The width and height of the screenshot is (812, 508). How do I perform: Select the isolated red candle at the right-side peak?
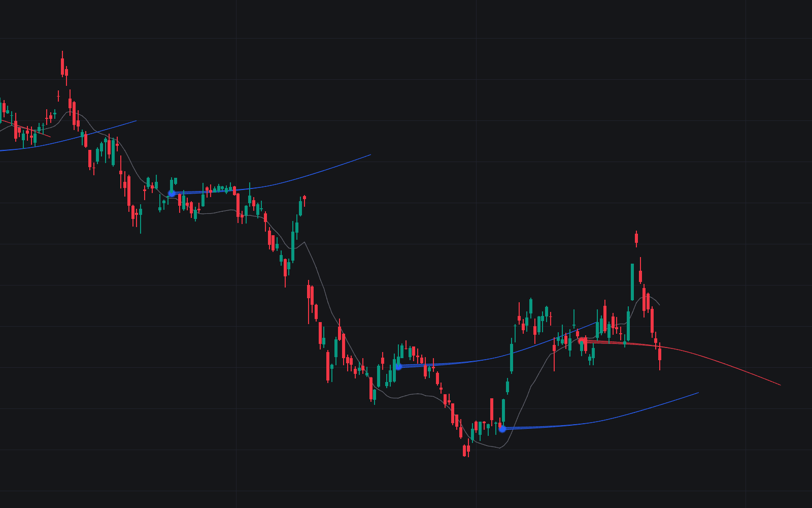(636, 239)
